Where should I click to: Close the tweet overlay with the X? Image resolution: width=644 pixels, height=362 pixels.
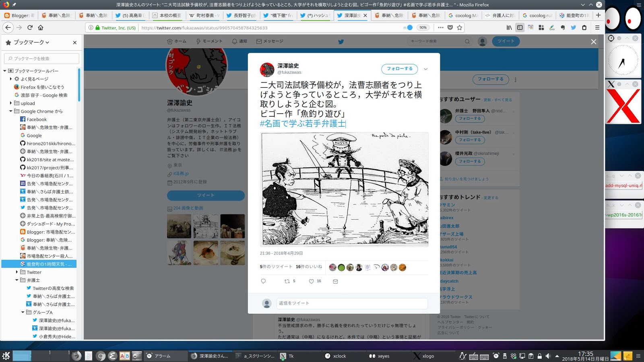(593, 41)
